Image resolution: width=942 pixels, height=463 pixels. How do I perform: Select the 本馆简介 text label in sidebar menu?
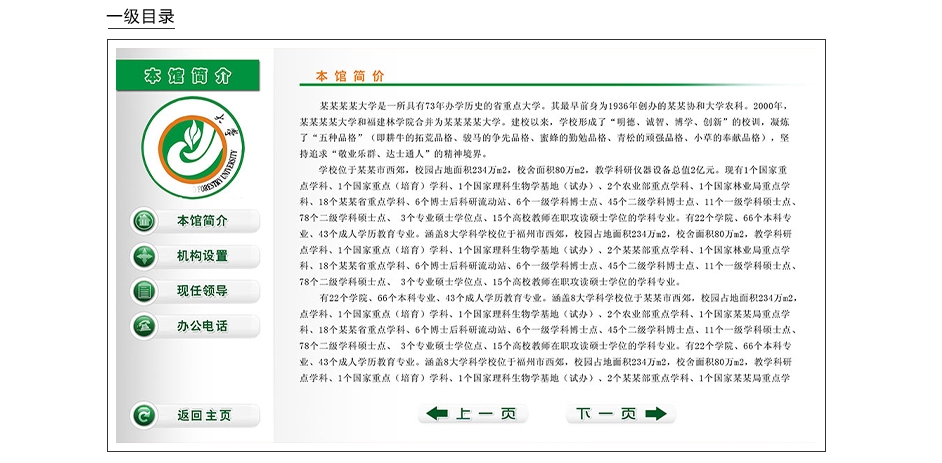[x=202, y=221]
